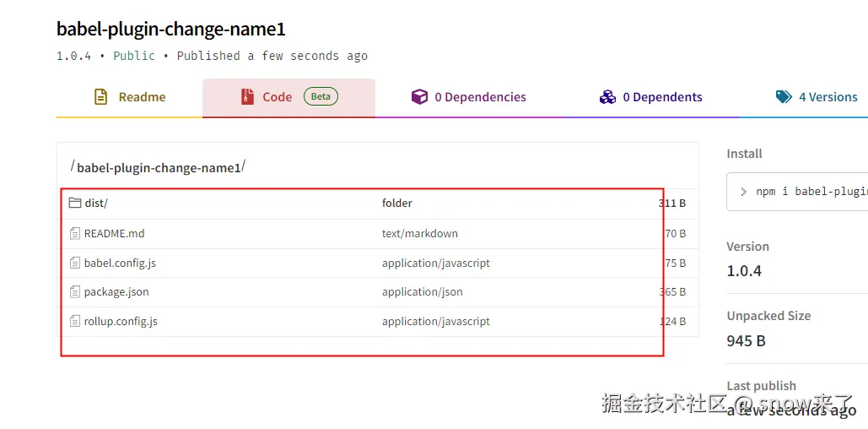Switch to the Code Beta tab
868x429 pixels.
(x=289, y=98)
